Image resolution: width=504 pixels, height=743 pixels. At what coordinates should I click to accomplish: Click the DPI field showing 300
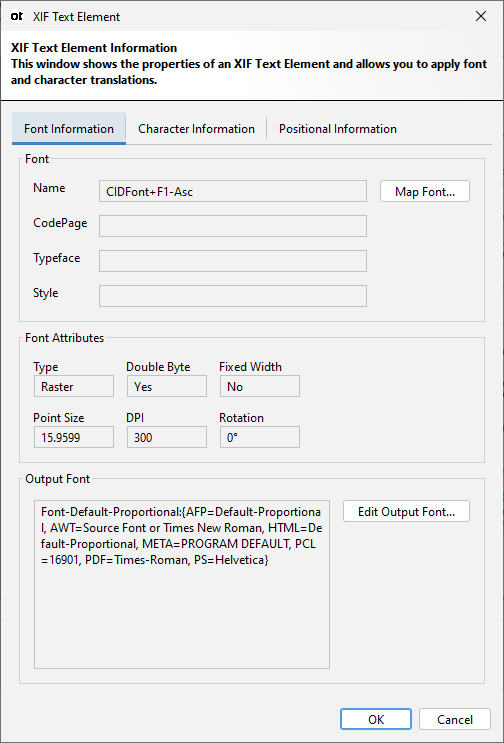click(167, 437)
